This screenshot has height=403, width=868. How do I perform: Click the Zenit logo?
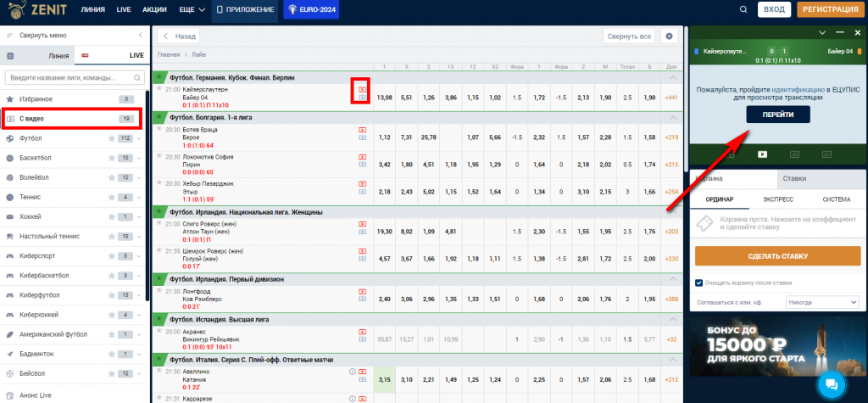click(x=36, y=9)
